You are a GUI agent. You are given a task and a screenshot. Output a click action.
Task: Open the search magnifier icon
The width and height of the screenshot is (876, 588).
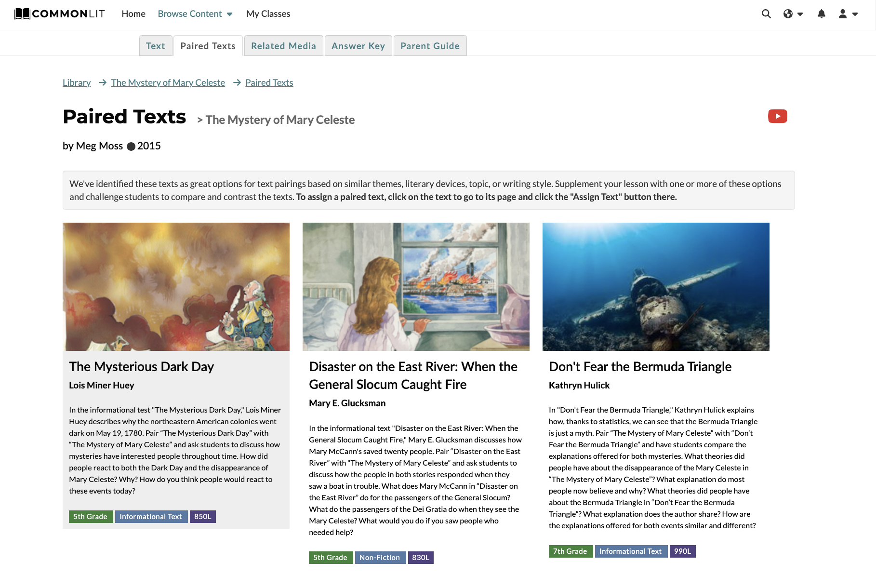tap(766, 14)
